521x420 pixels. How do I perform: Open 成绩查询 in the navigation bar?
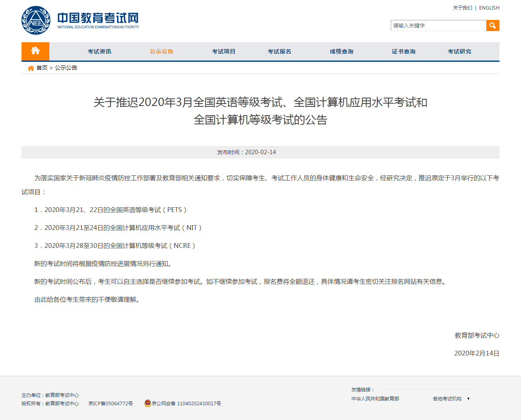pos(341,51)
